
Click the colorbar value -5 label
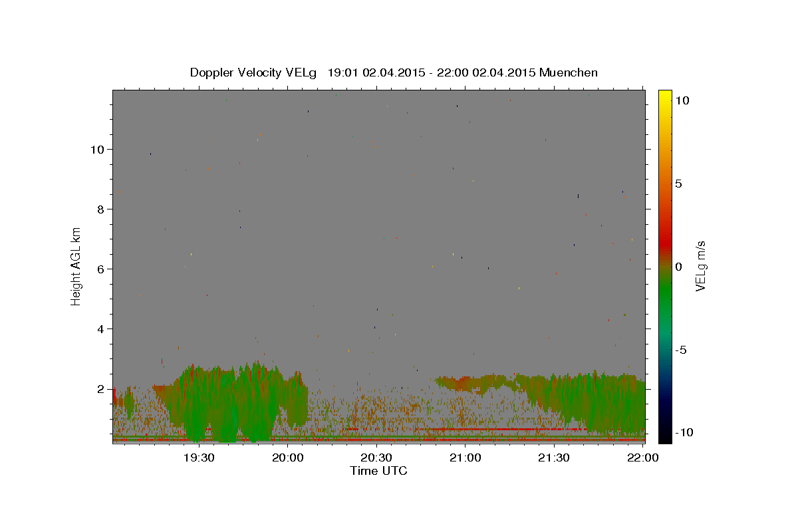click(x=680, y=350)
